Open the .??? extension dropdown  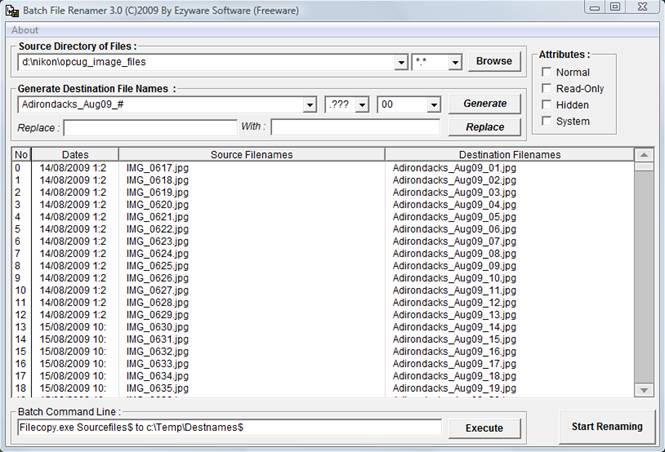tap(362, 105)
